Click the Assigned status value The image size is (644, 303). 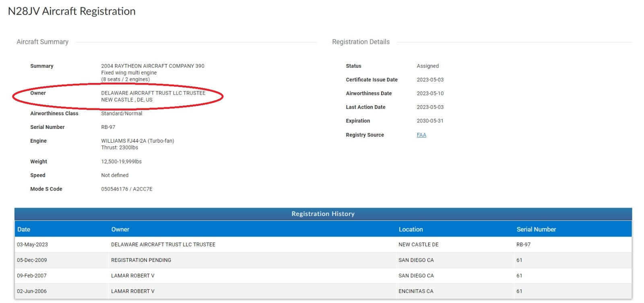[x=427, y=66]
